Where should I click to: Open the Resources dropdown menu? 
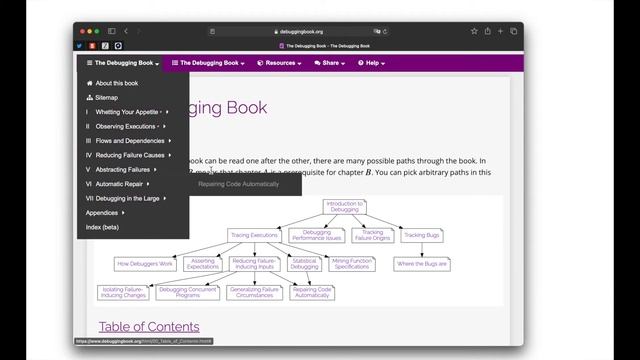click(x=279, y=63)
